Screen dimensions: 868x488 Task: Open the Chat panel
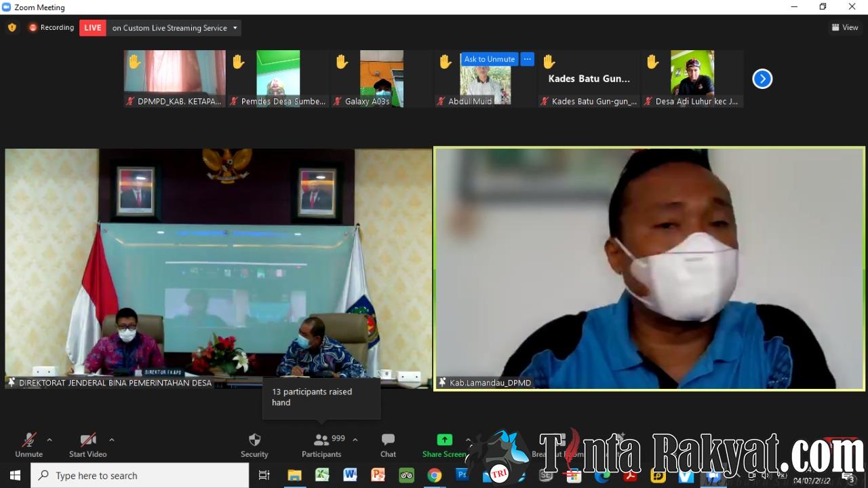click(x=388, y=445)
